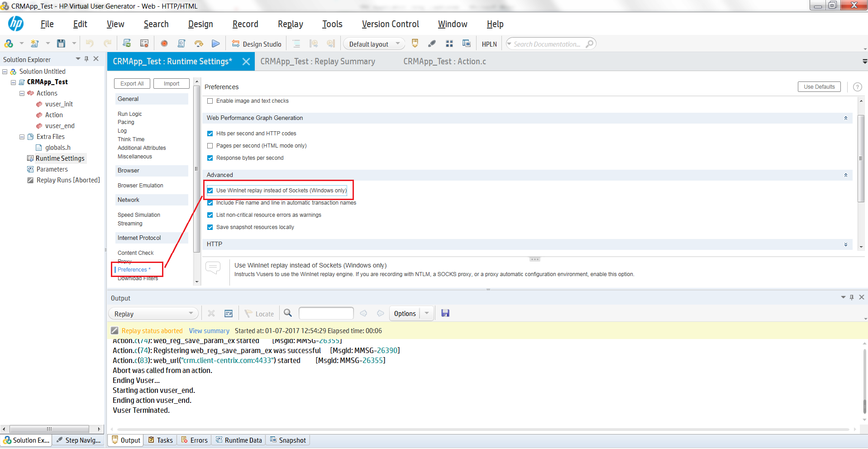The height and width of the screenshot is (449, 868).
Task: Collapse the Solution Untitled tree node
Action: 5,72
